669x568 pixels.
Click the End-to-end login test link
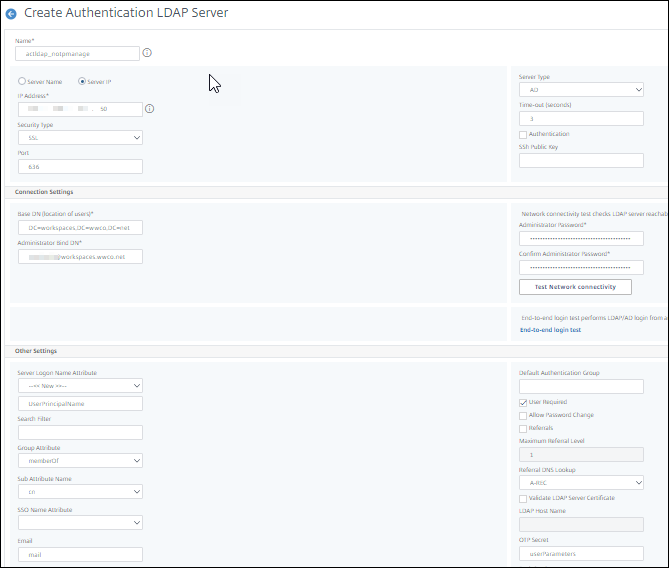click(x=550, y=329)
